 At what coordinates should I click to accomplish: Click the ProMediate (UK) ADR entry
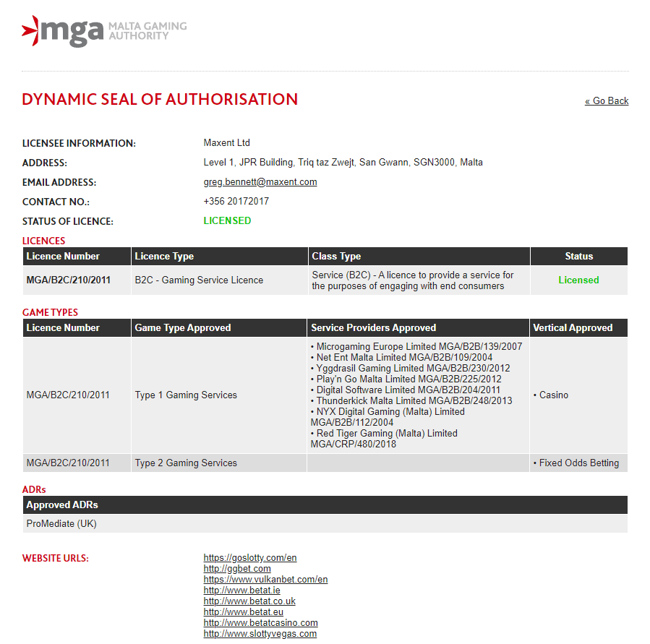click(x=61, y=524)
